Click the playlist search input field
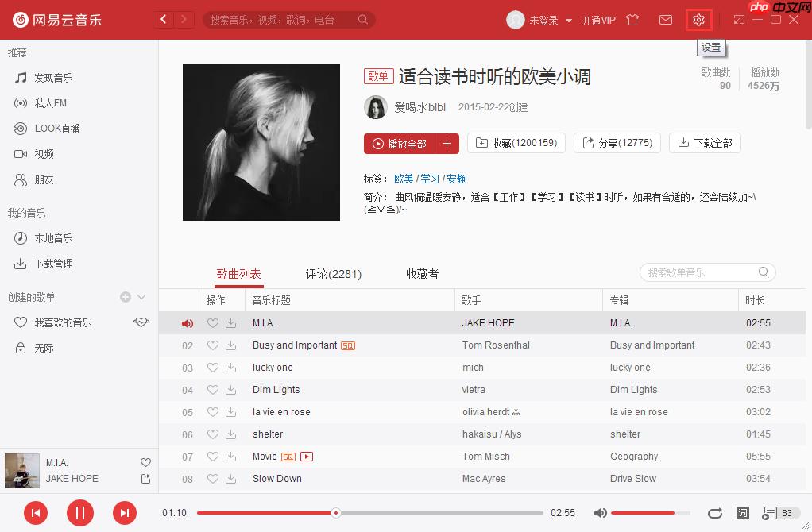The image size is (812, 532). click(x=699, y=272)
